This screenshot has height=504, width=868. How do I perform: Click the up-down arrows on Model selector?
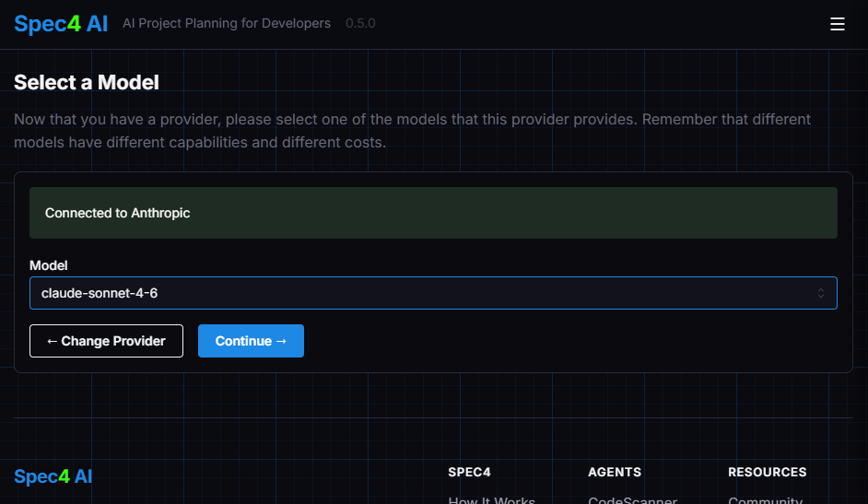pos(821,293)
